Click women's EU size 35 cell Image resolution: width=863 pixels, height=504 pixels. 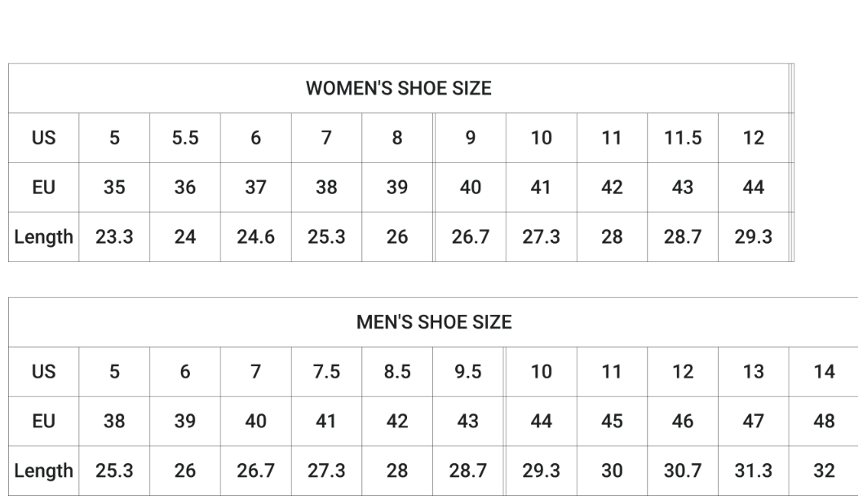pos(114,187)
